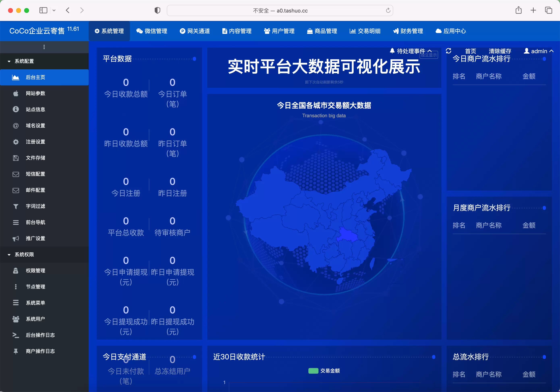560x392 pixels.
Task: Open new tab with plus icon
Action: [x=533, y=10]
